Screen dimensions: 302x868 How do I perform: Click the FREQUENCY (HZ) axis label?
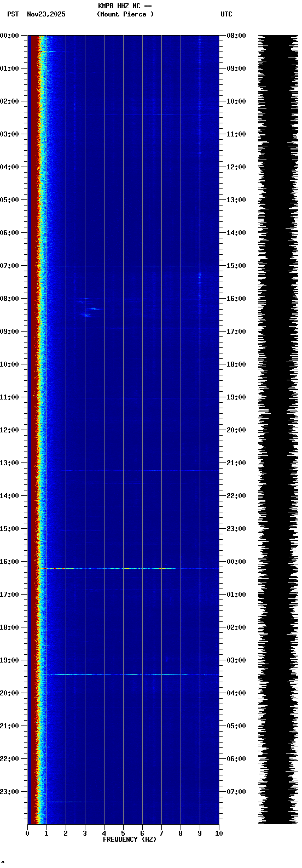click(x=130, y=840)
